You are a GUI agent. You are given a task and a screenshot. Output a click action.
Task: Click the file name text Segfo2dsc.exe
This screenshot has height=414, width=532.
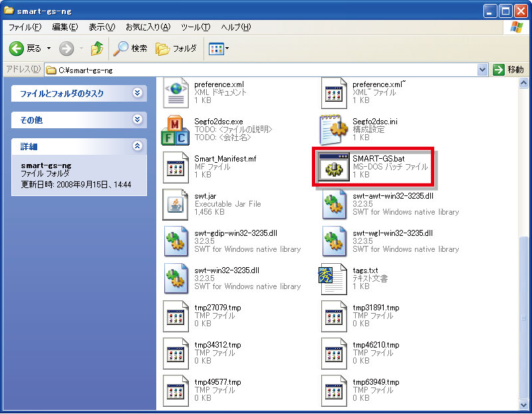(x=219, y=122)
